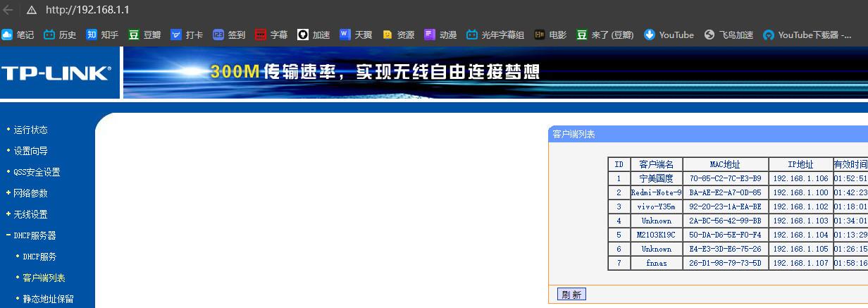Viewport: 868px width, 308px height.
Task: Open the 打卡 bookmark icon
Action: click(176, 35)
